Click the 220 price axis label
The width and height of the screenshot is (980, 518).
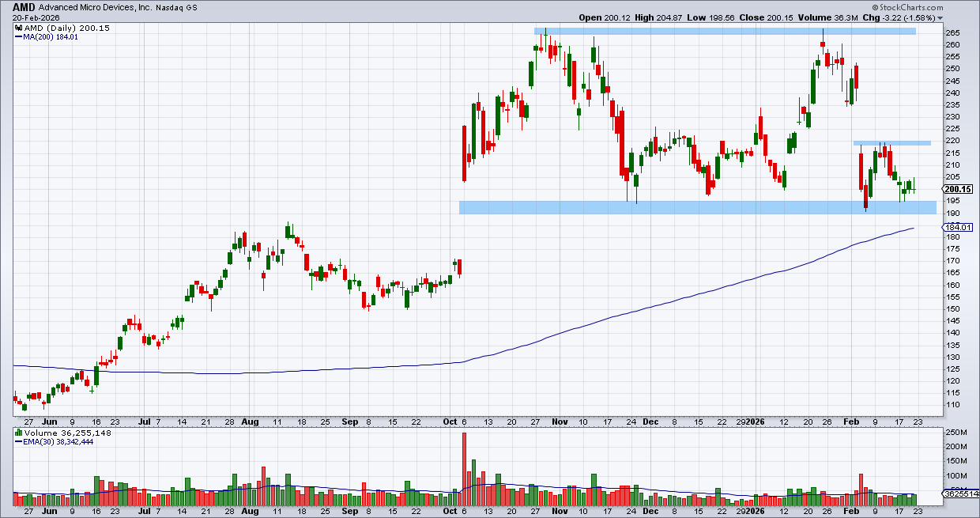coord(952,141)
